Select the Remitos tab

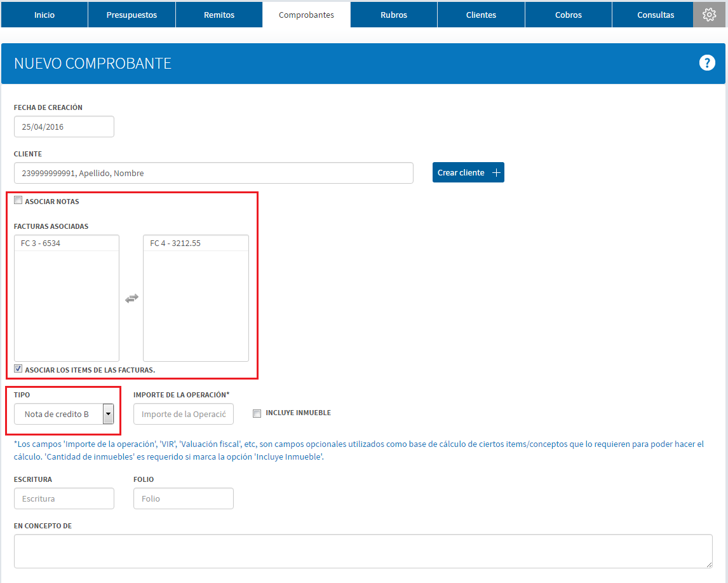click(219, 15)
